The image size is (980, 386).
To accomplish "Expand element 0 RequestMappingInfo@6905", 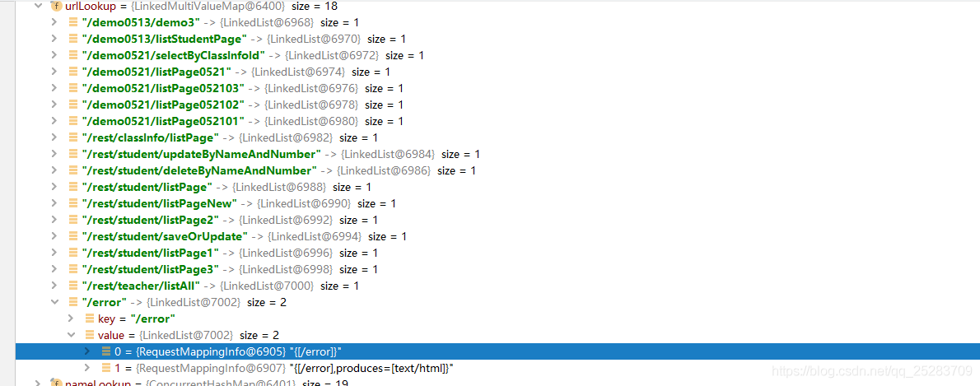I will tap(87, 351).
